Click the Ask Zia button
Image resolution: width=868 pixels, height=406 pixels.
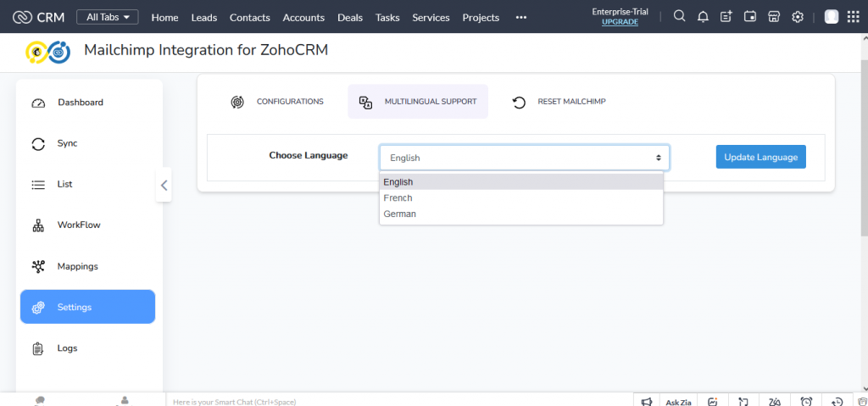point(678,402)
